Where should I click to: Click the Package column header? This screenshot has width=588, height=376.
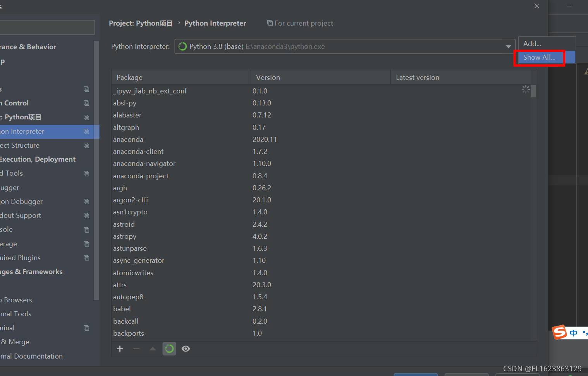coord(181,78)
